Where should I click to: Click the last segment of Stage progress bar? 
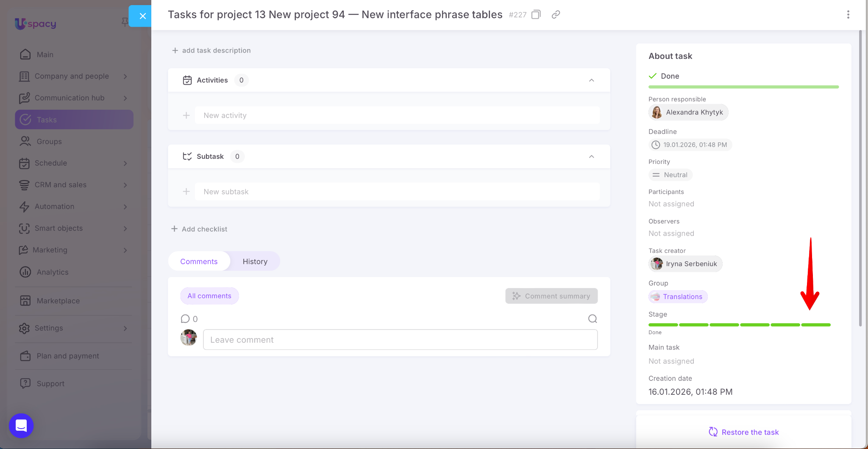pos(816,325)
